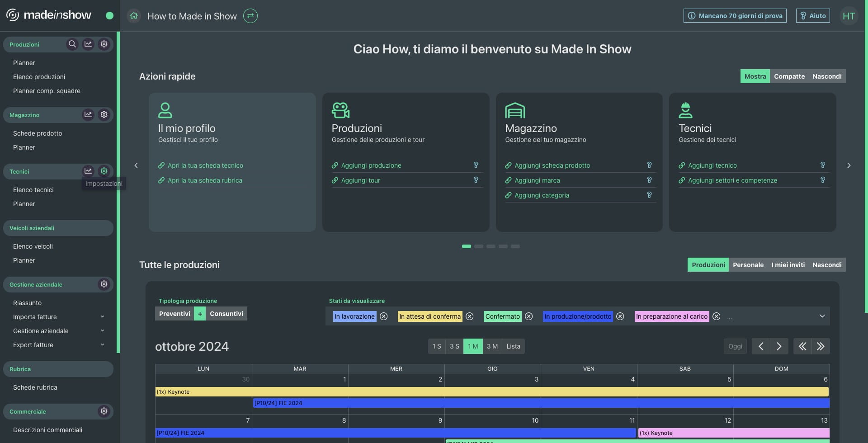
Task: Open the Magazzino settings gear
Action: click(x=104, y=114)
